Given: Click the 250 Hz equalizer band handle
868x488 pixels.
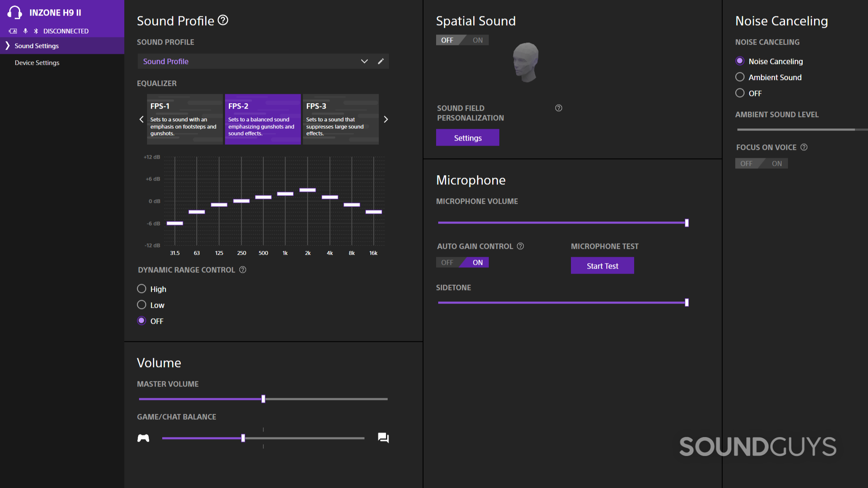Looking at the screenshot, I should [x=241, y=201].
